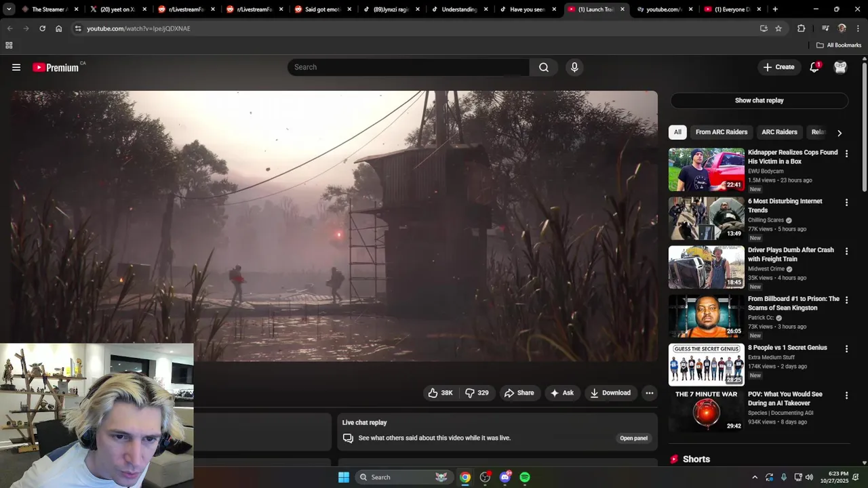
Task: Open Windows Start menu
Action: pyautogui.click(x=344, y=477)
